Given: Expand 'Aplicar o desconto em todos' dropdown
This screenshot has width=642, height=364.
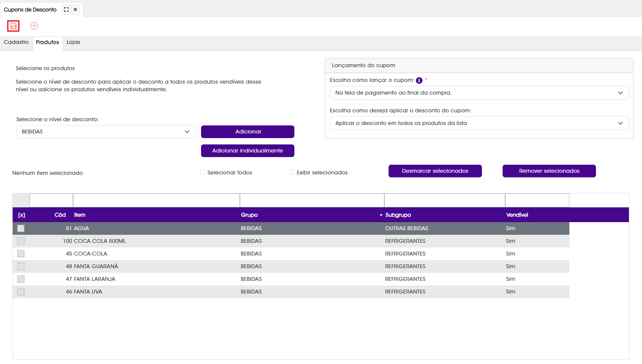Looking at the screenshot, I should pyautogui.click(x=479, y=123).
